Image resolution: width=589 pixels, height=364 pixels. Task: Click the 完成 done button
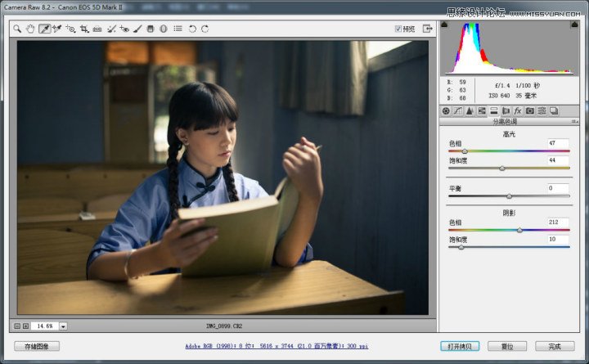click(x=555, y=346)
